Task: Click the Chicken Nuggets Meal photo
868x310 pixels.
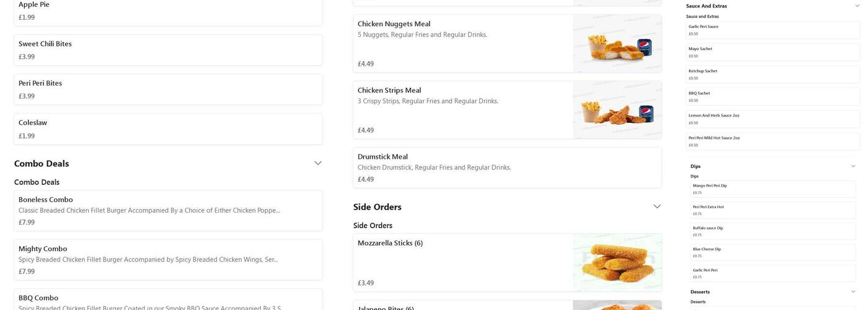Action: [617, 43]
